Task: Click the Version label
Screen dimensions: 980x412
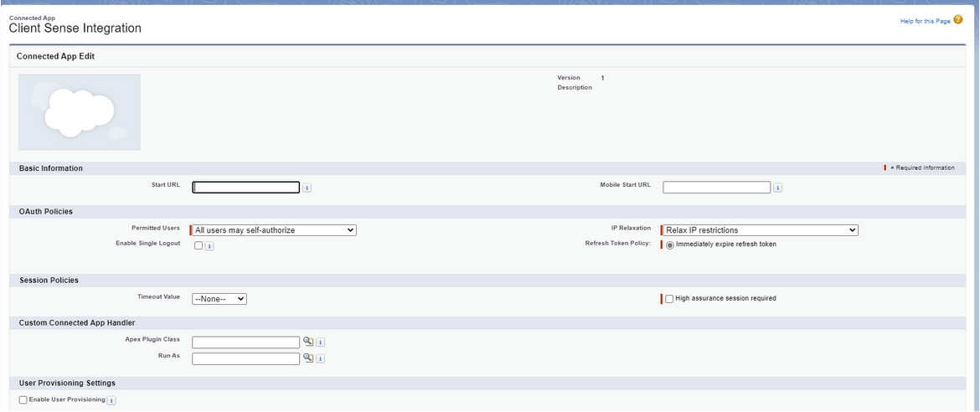Action: pyautogui.click(x=569, y=78)
